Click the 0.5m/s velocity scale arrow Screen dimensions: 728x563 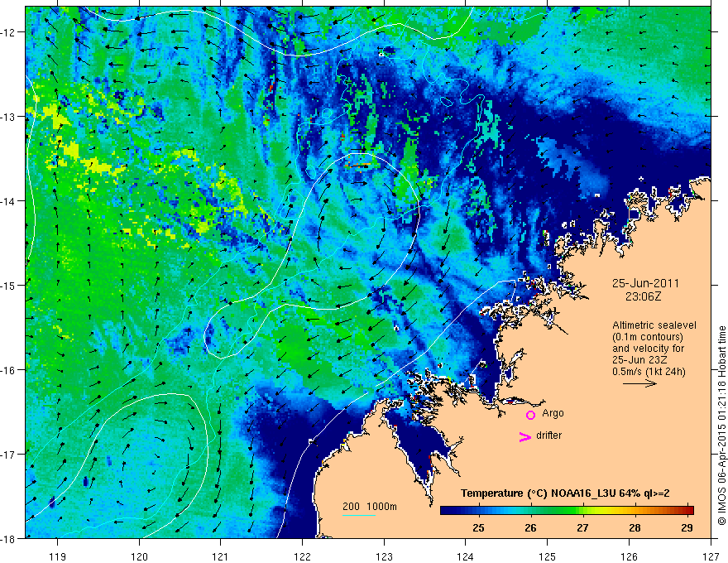pyautogui.click(x=639, y=383)
